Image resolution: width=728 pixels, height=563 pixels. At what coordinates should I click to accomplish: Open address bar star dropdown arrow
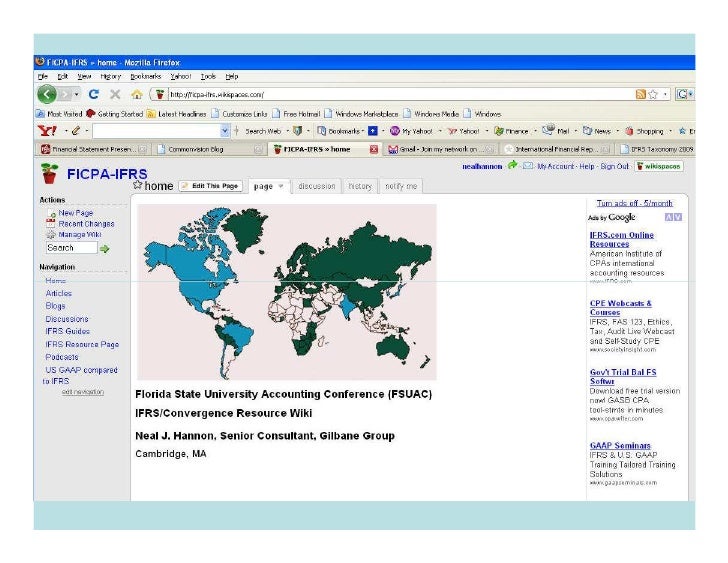[x=665, y=94]
